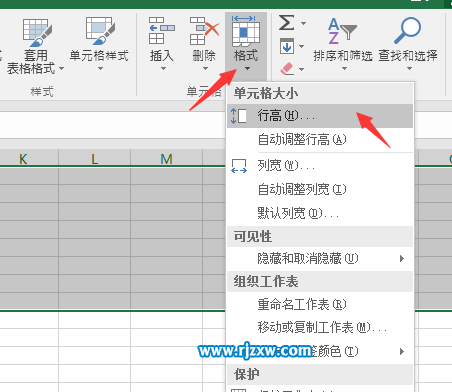This screenshot has width=452, height=392.
Task: Select 列宽(W)... menu item
Action: [320, 166]
